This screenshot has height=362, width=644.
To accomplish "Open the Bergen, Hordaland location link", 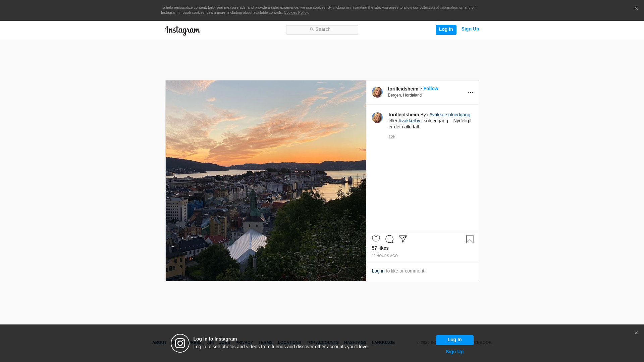I will [405, 95].
